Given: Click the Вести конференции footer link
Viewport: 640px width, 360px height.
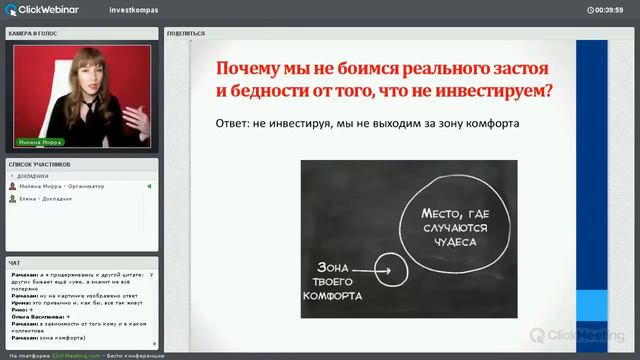Looking at the screenshot, I should click(x=136, y=356).
